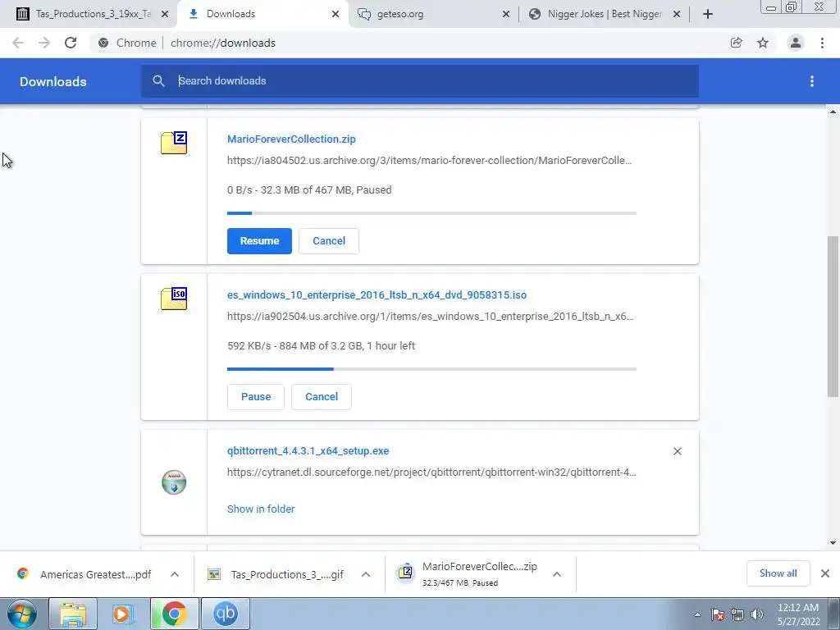Screen dimensions: 840x630
Task: Open Windows Explorer from taskbar
Action: [x=73, y=614]
